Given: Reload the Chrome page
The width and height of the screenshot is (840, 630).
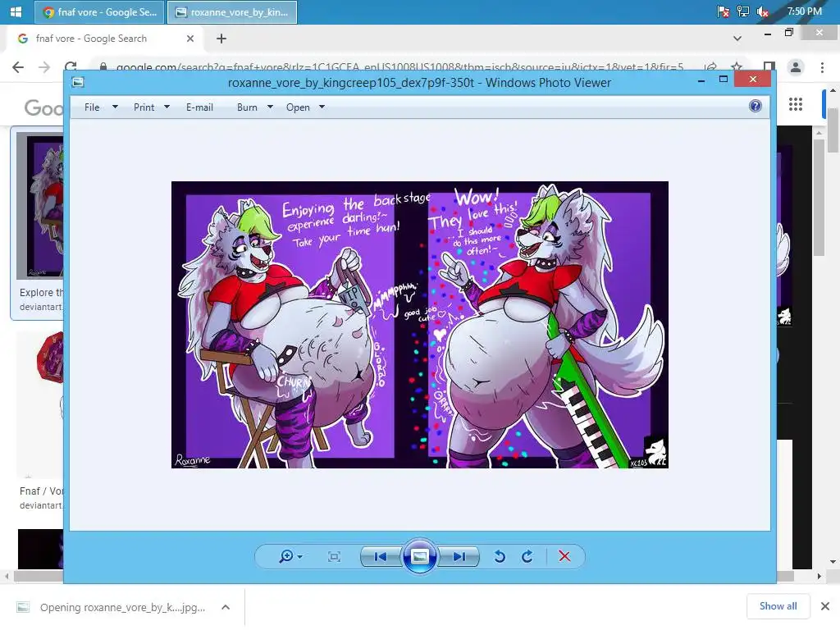Looking at the screenshot, I should click(71, 66).
